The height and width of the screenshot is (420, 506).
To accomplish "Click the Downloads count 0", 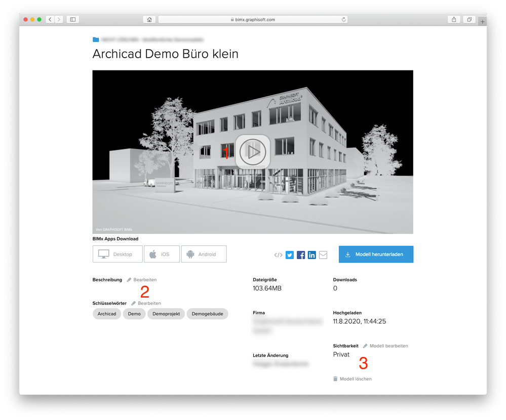I will (335, 288).
